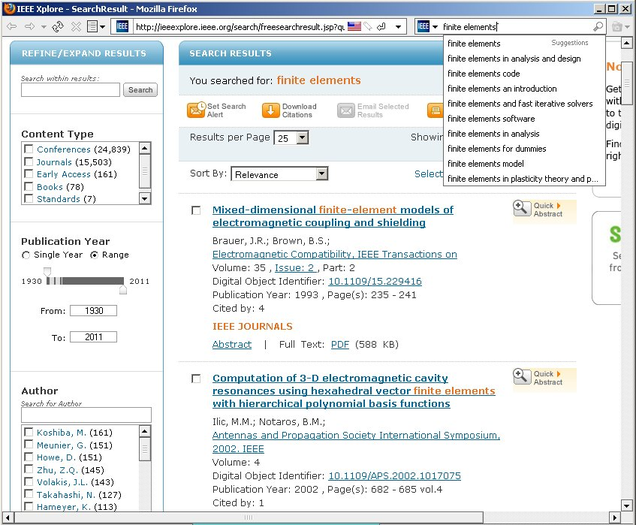Select the Single Year radio button
Image resolution: width=636 pixels, height=525 pixels.
click(x=26, y=255)
